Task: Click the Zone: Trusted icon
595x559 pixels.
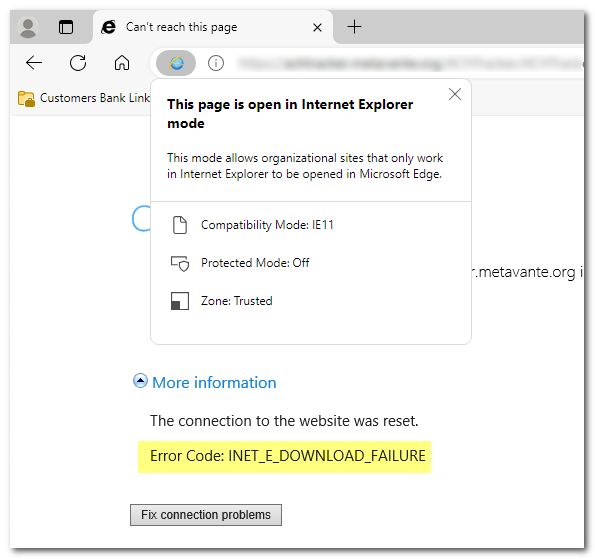Action: [x=180, y=301]
